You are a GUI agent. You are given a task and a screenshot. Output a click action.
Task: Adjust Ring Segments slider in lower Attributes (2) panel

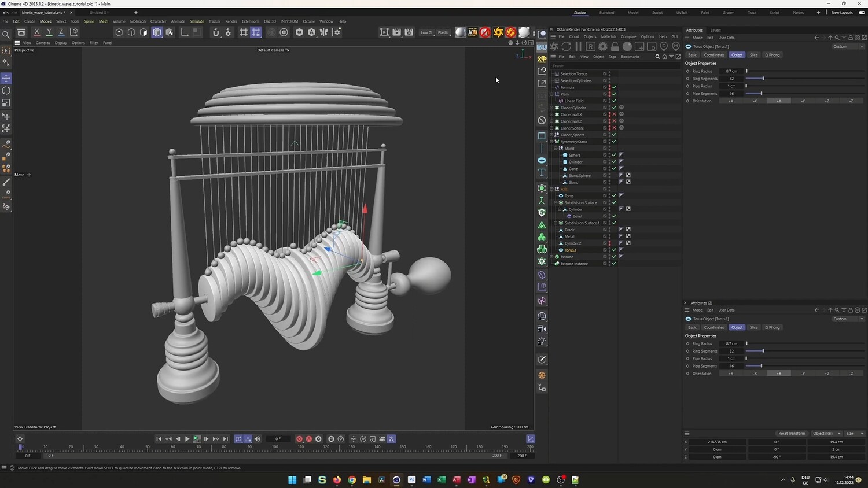pos(805,351)
